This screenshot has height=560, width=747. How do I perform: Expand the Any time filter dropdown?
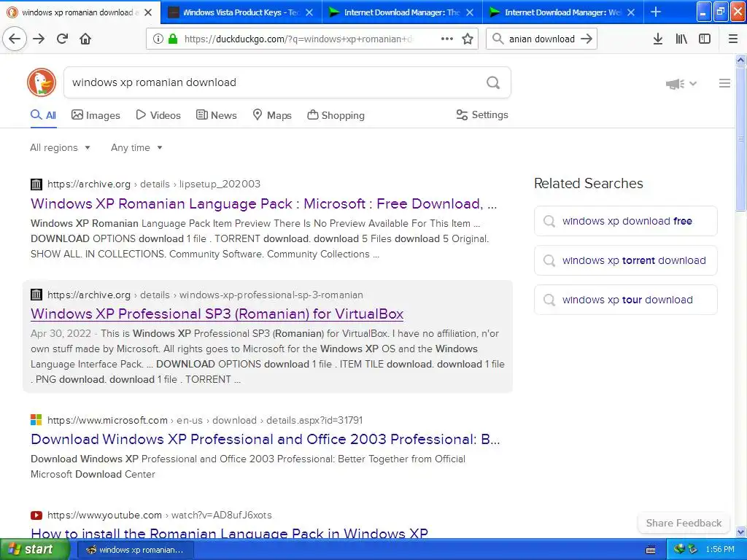click(136, 147)
